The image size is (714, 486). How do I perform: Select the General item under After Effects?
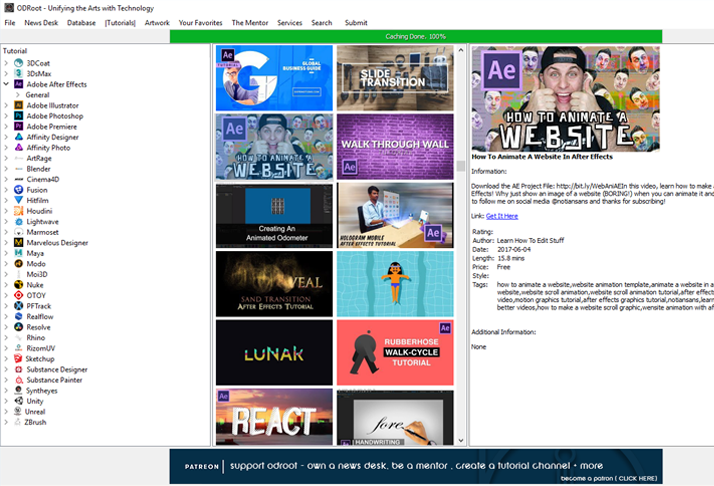39,95
